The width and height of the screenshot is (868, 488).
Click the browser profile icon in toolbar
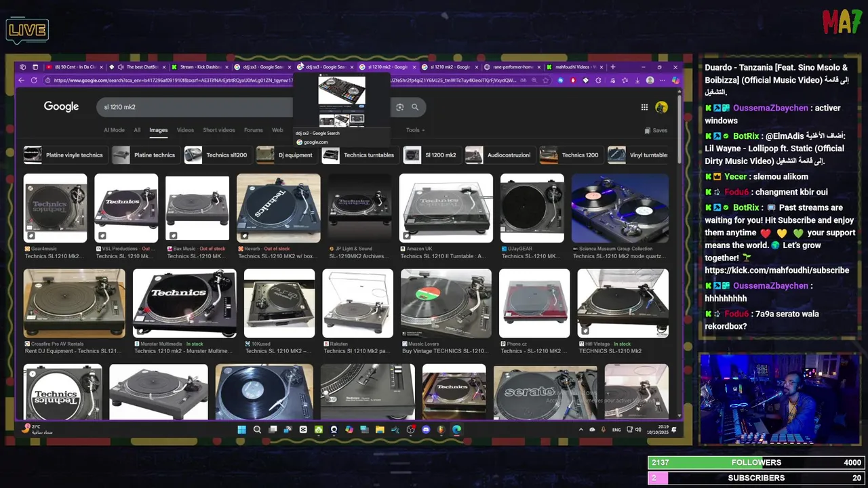pyautogui.click(x=650, y=80)
